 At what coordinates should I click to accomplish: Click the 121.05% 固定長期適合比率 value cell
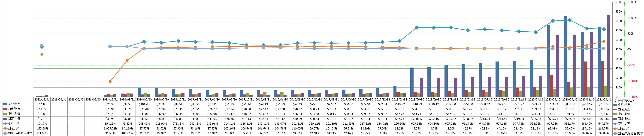tap(42, 133)
